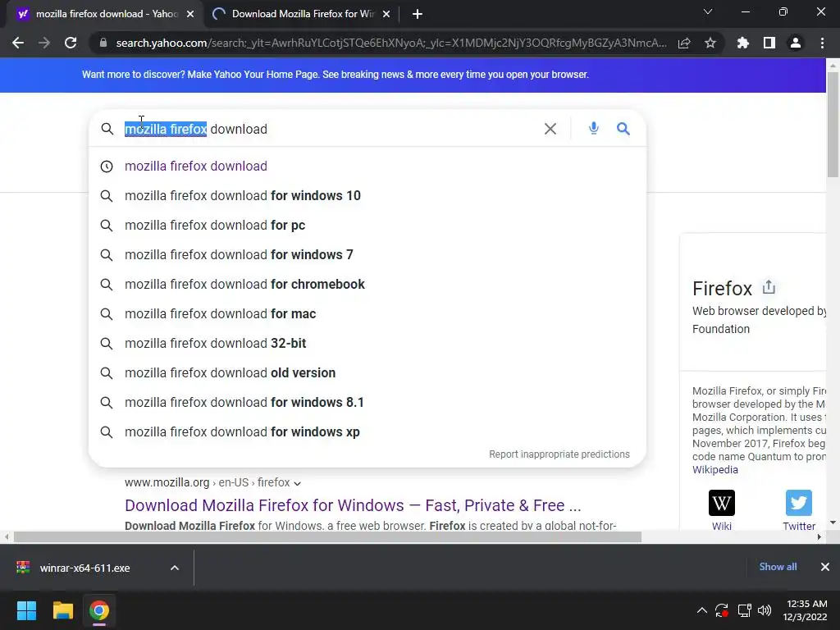
Task: Click Show all downloads
Action: pos(778,567)
